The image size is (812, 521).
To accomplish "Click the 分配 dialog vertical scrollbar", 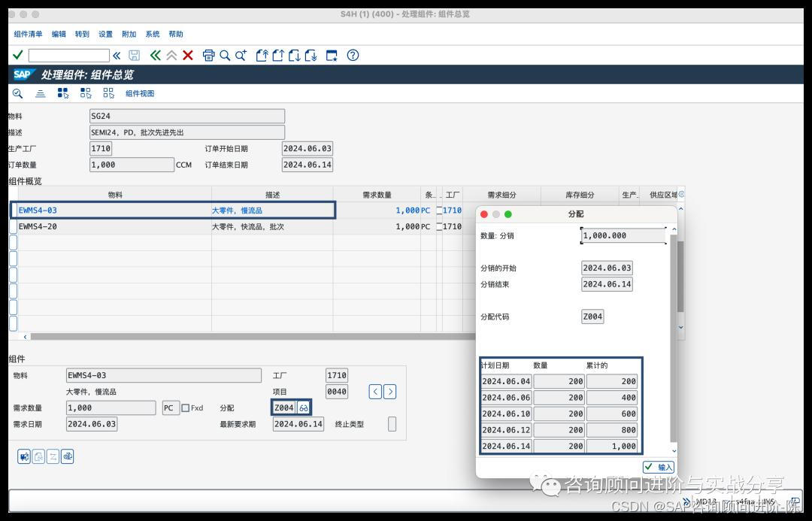I will click(x=674, y=337).
